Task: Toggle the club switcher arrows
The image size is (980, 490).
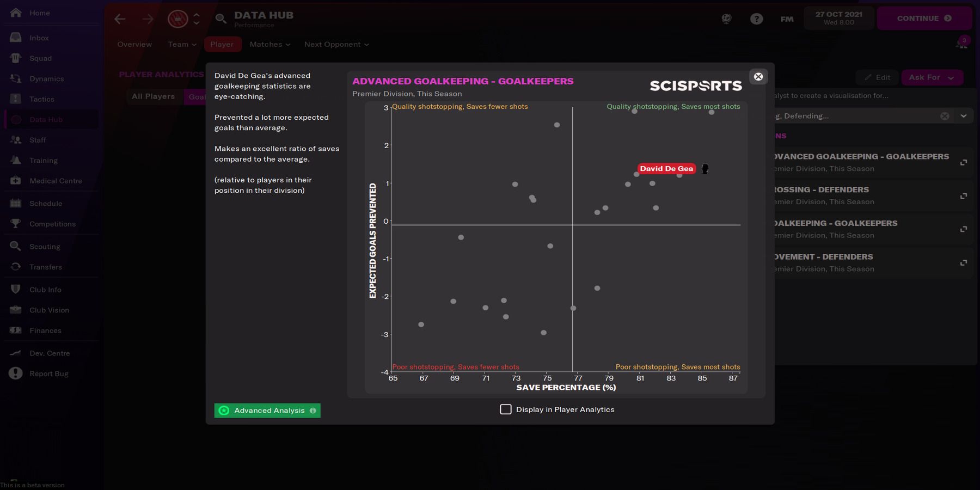Action: point(197,19)
